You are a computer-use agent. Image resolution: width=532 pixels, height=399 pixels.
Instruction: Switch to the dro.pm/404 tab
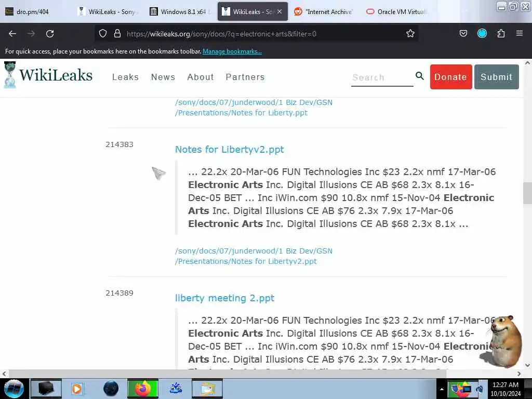[x=33, y=11]
